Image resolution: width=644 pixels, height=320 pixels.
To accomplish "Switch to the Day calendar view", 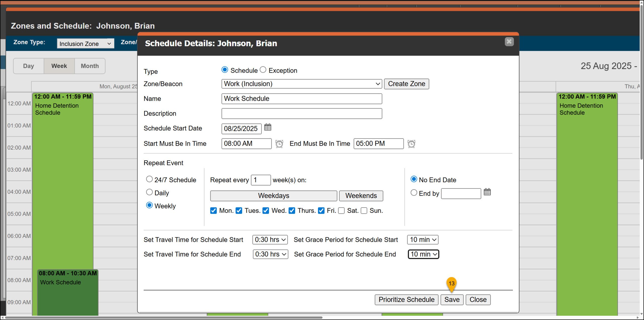I will [28, 66].
